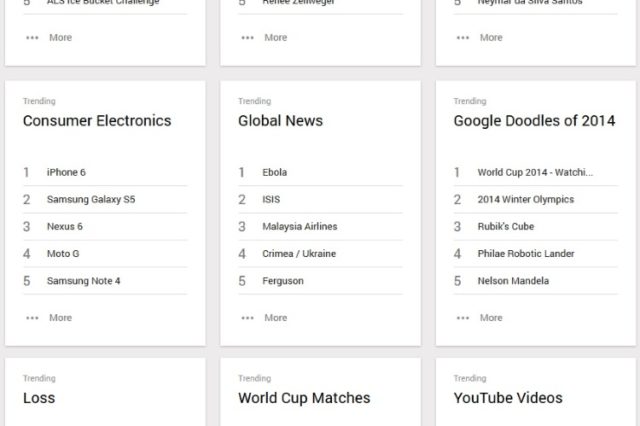Click the ellipsis icon under Consumer Electronics
Screen dimensions: 640x426
32,318
